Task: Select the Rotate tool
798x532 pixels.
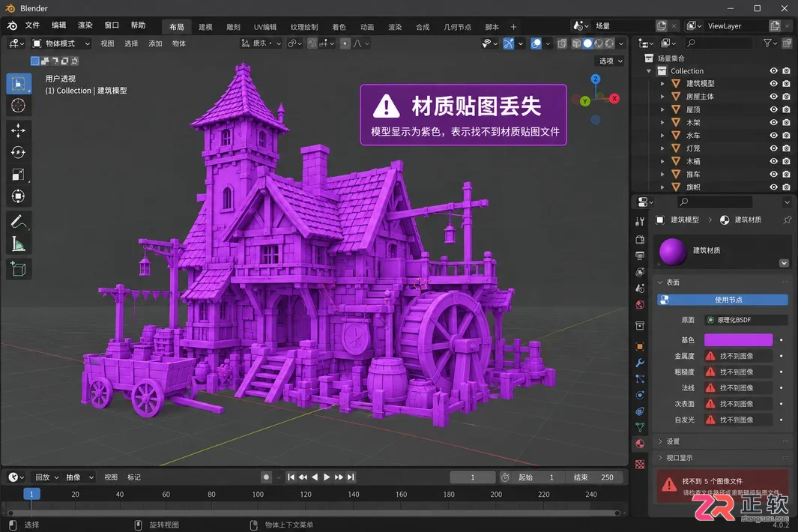Action: (18, 152)
